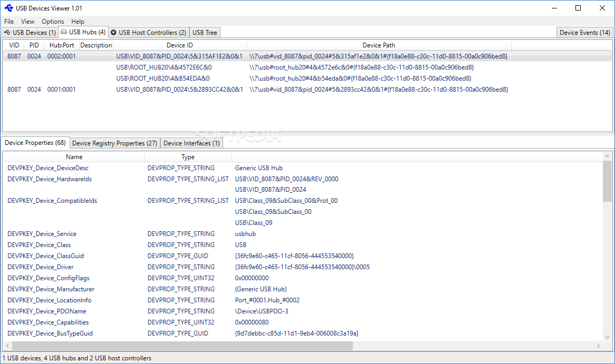The image size is (615, 364).
Task: Open the View menu
Action: [27, 21]
